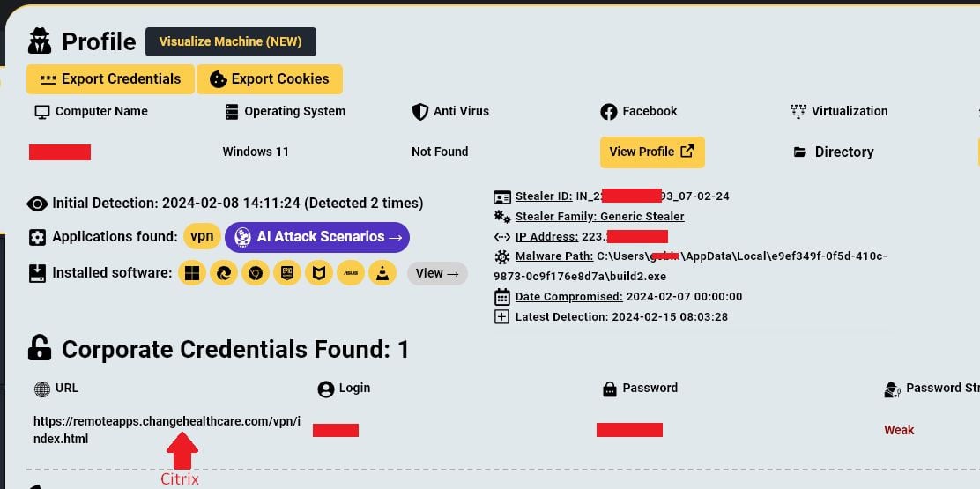Launch AI Attack Scenarios
This screenshot has height=489, width=980.
click(x=317, y=237)
